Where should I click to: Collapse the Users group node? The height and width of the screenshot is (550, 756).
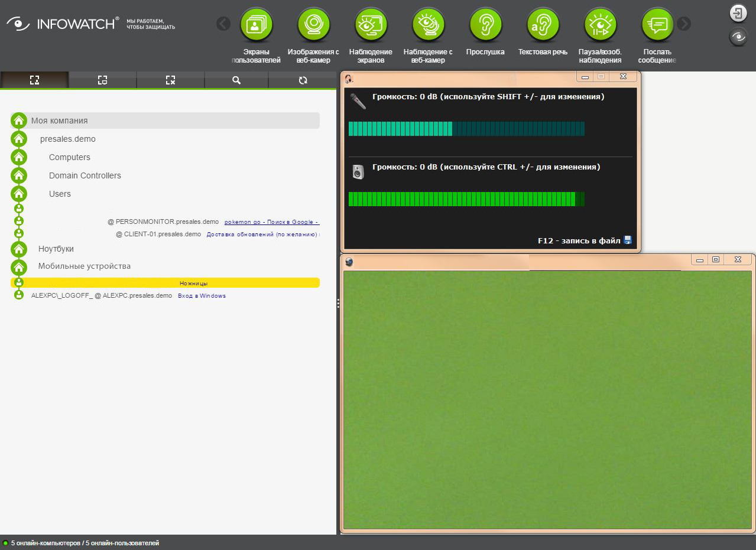[x=19, y=194]
